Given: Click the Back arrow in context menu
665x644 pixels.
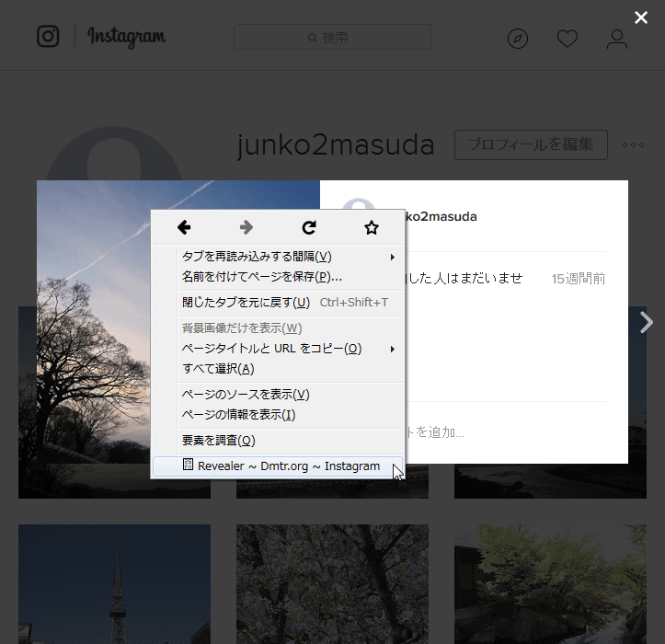Looking at the screenshot, I should (x=184, y=227).
